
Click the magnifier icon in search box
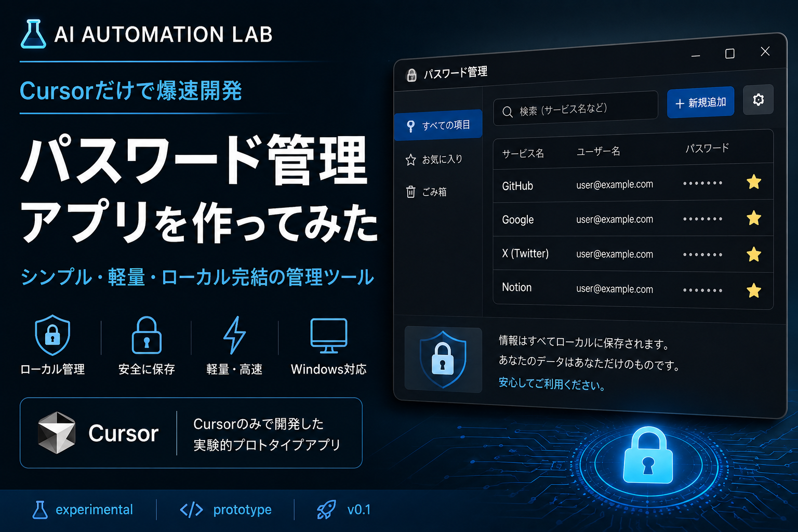(x=508, y=112)
